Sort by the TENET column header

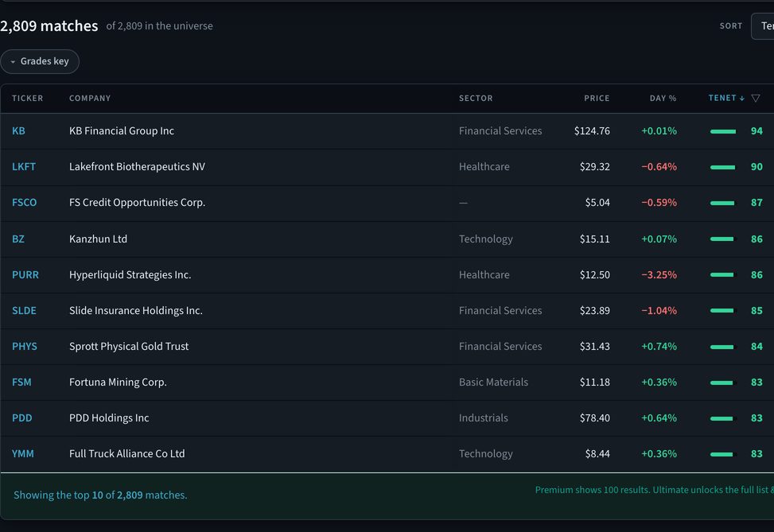pyautogui.click(x=726, y=98)
